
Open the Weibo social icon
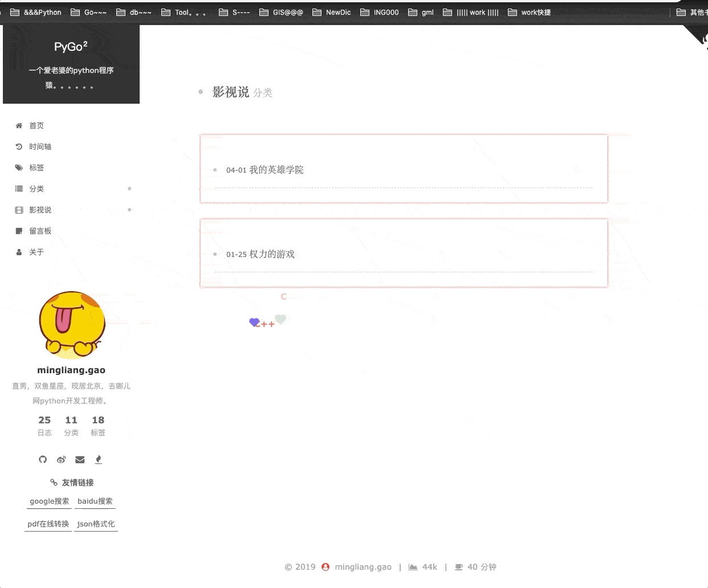coord(62,459)
